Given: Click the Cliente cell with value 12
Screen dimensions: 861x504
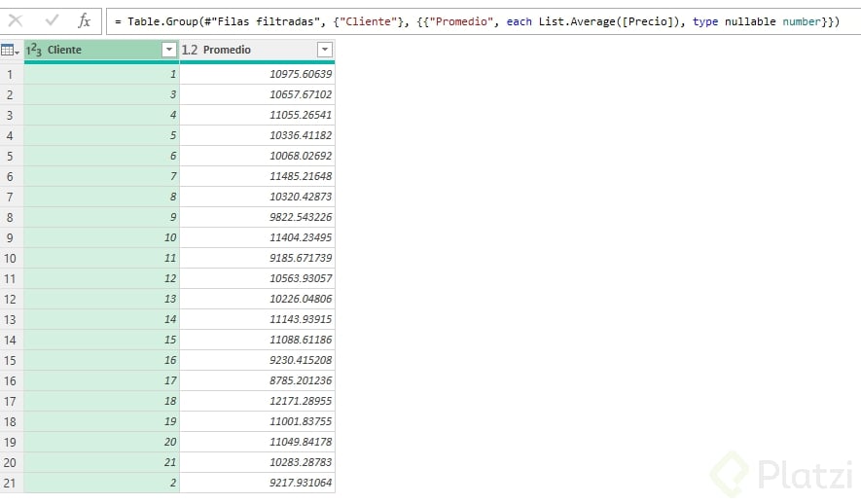Looking at the screenshot, I should point(102,278).
